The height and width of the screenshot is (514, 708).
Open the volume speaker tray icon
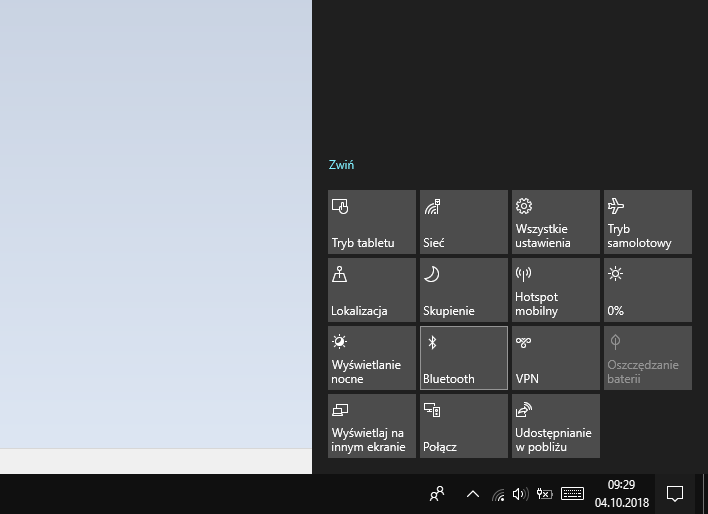520,494
